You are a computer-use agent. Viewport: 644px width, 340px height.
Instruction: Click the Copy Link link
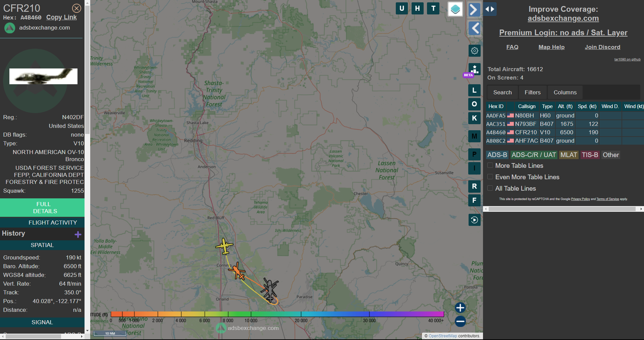pos(61,17)
